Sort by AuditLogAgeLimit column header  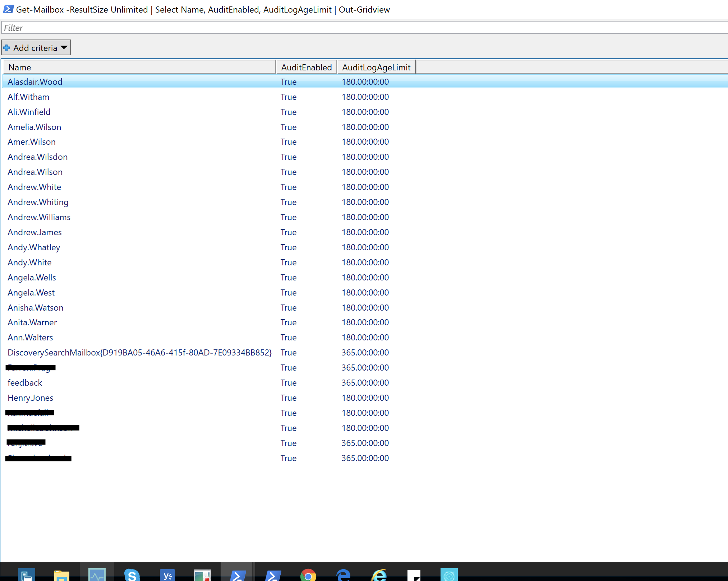click(x=376, y=67)
